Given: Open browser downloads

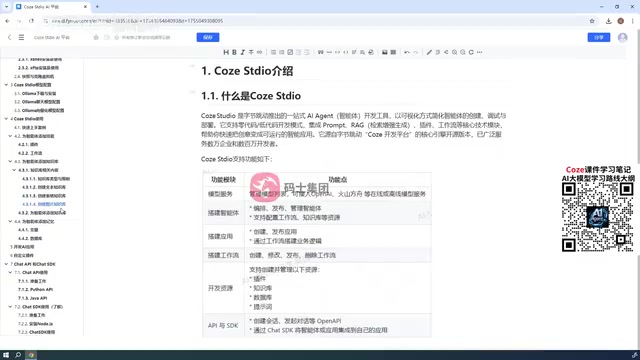Looking at the screenshot, I should [x=609, y=21].
